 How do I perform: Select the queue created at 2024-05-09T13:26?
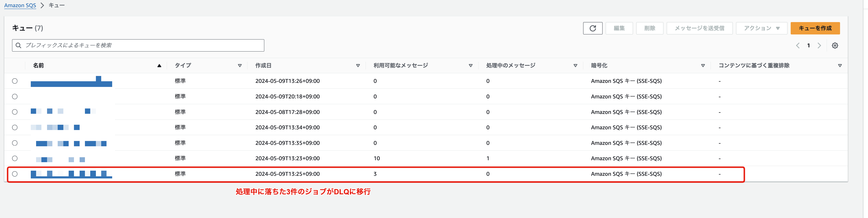click(15, 81)
